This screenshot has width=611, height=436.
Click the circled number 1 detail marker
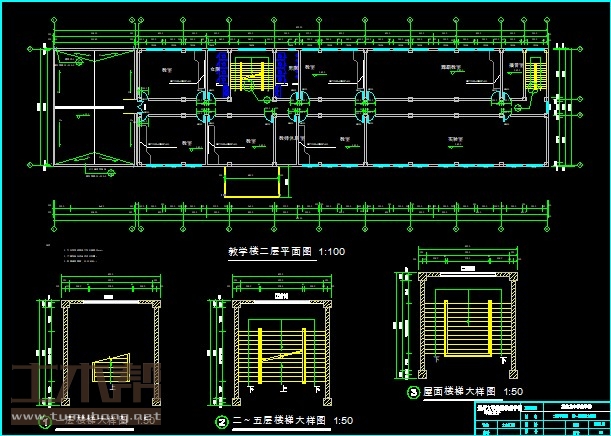pos(45,423)
